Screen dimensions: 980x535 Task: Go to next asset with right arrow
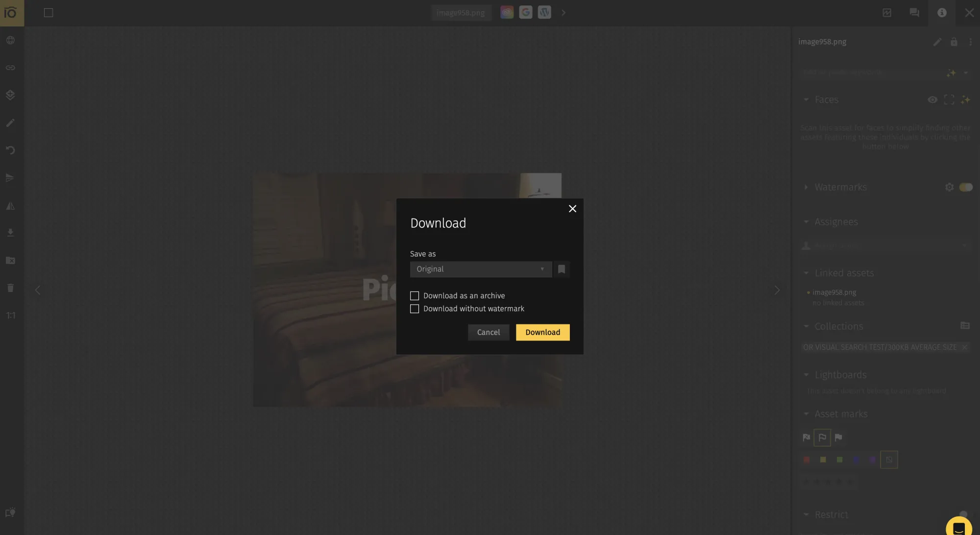(x=777, y=290)
